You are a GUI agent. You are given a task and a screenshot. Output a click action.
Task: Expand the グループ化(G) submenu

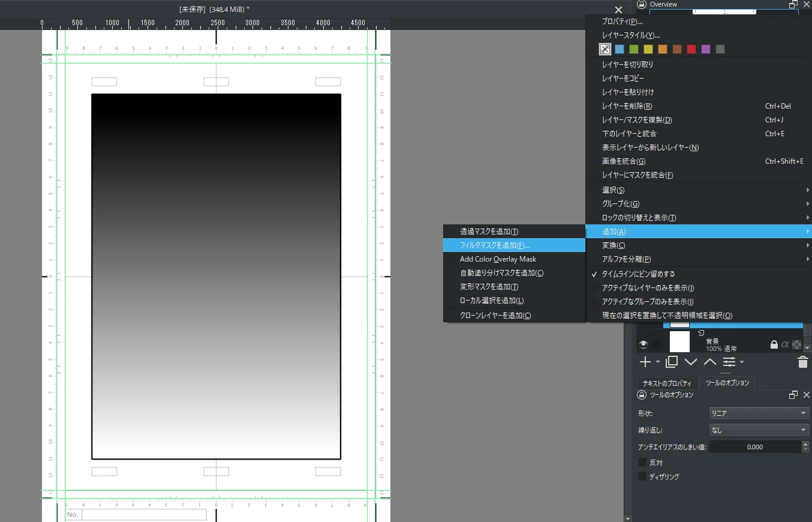point(699,203)
